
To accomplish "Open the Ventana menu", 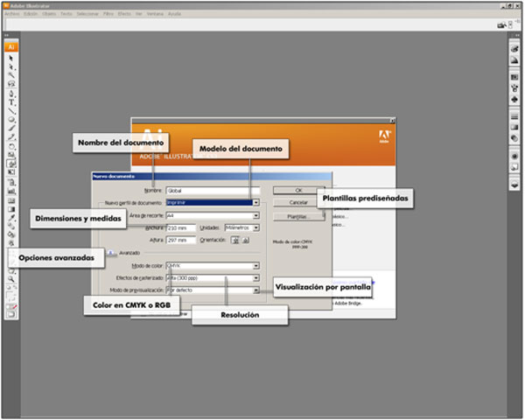I will click(155, 14).
